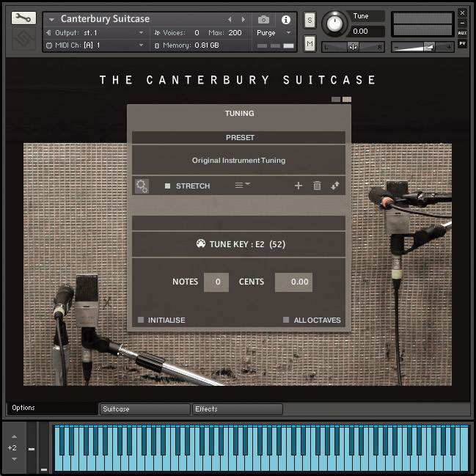This screenshot has height=476, width=476.
Task: Toggle the PV button
Action: pos(462,43)
